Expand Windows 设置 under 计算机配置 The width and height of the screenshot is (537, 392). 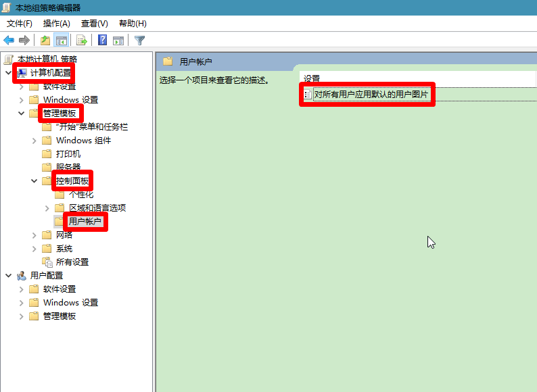21,100
